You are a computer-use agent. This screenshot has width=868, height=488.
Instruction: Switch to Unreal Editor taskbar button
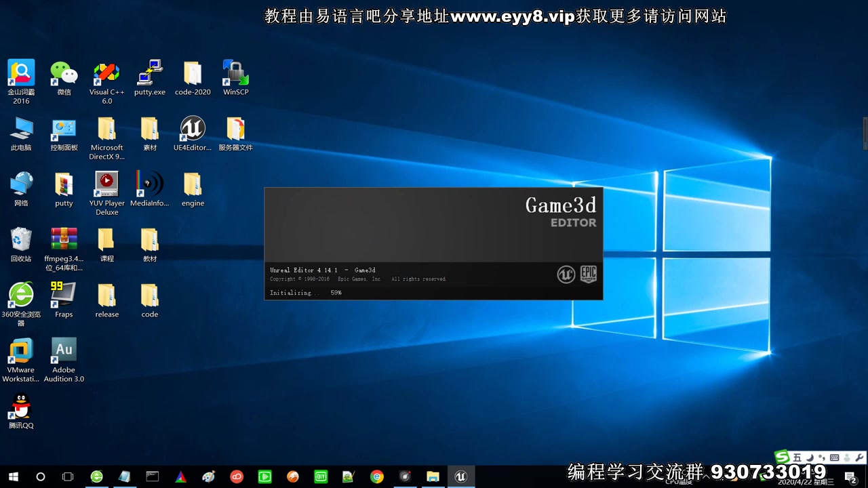461,476
